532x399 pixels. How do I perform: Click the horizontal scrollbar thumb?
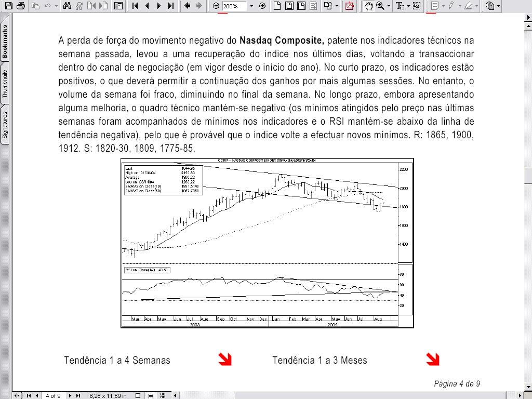coord(371,395)
